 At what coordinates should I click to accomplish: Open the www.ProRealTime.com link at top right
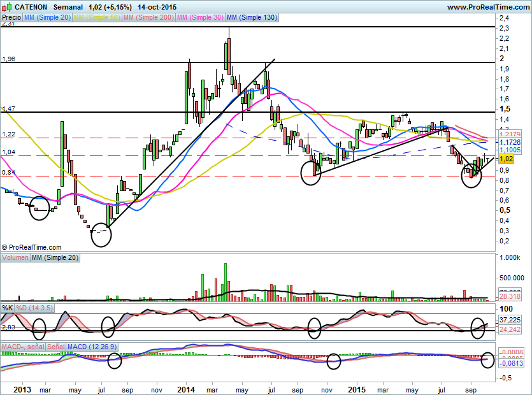coord(488,7)
